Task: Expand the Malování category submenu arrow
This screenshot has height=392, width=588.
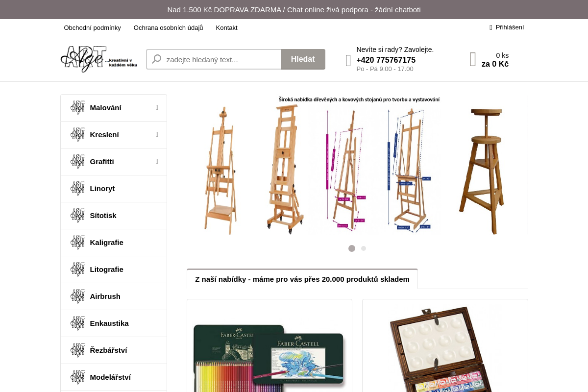Action: click(x=157, y=107)
